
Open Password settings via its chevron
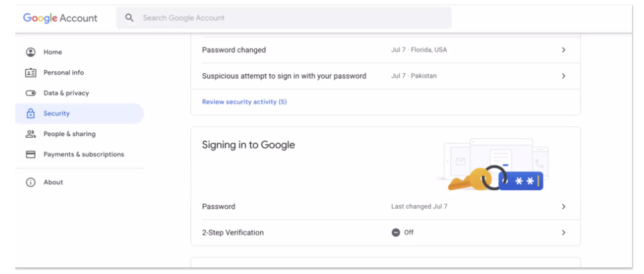(563, 207)
